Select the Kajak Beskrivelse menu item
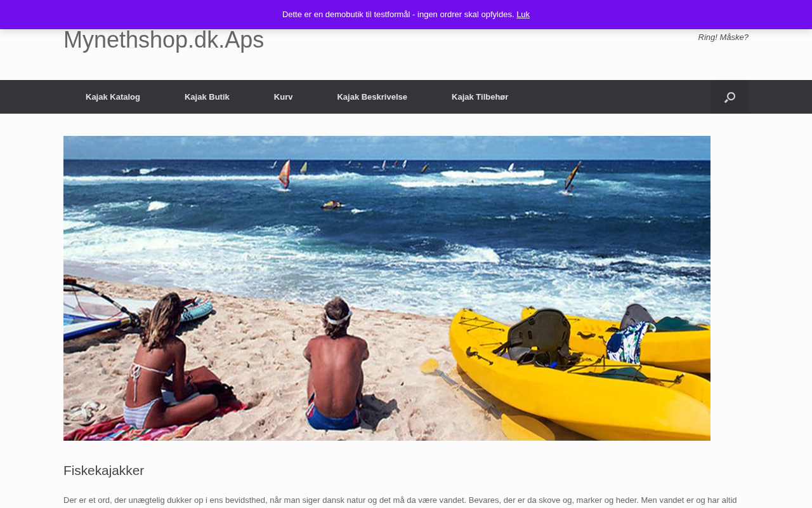The height and width of the screenshot is (508, 812). click(x=372, y=97)
